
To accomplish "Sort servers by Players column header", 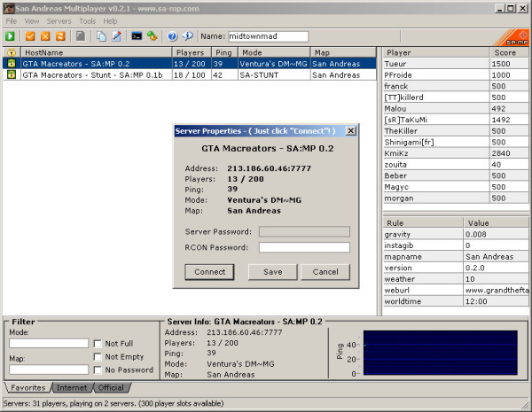I will click(x=192, y=52).
